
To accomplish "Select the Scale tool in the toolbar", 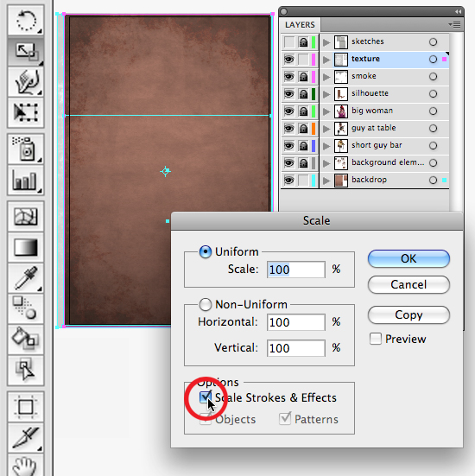I will 26,51.
